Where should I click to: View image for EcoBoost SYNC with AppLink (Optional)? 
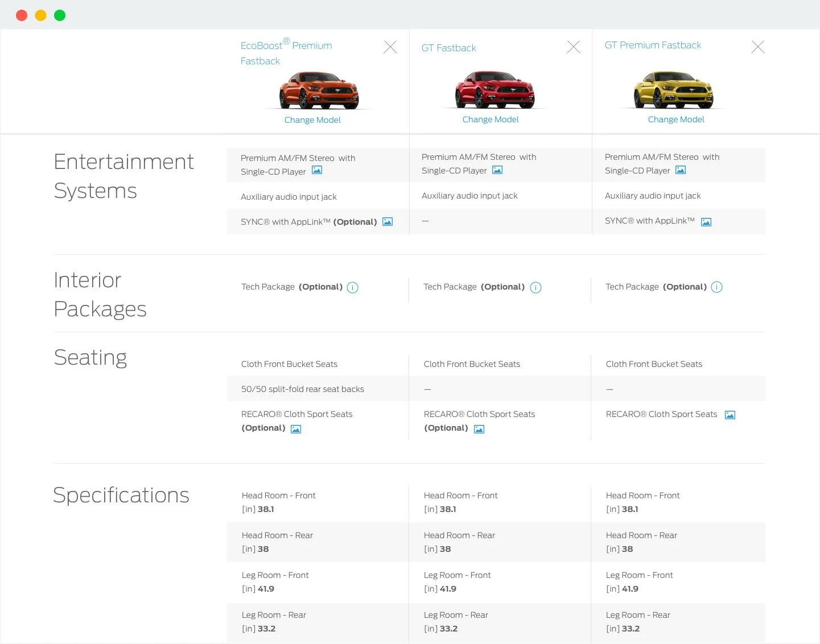point(388,222)
